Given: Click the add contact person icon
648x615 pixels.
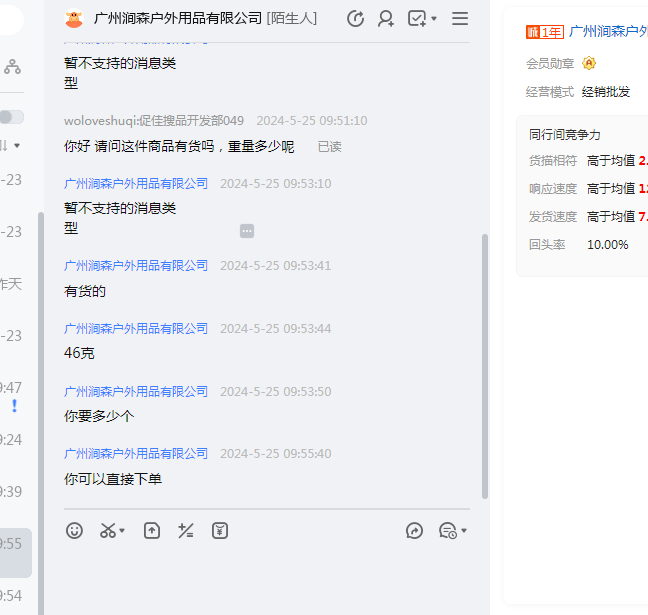Looking at the screenshot, I should 385,18.
